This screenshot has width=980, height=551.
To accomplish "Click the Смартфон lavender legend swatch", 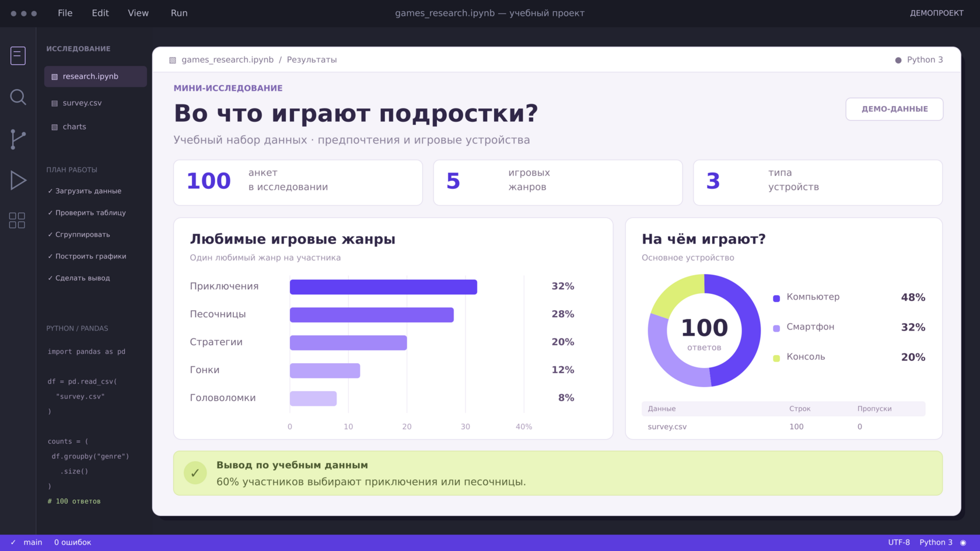I will (776, 328).
